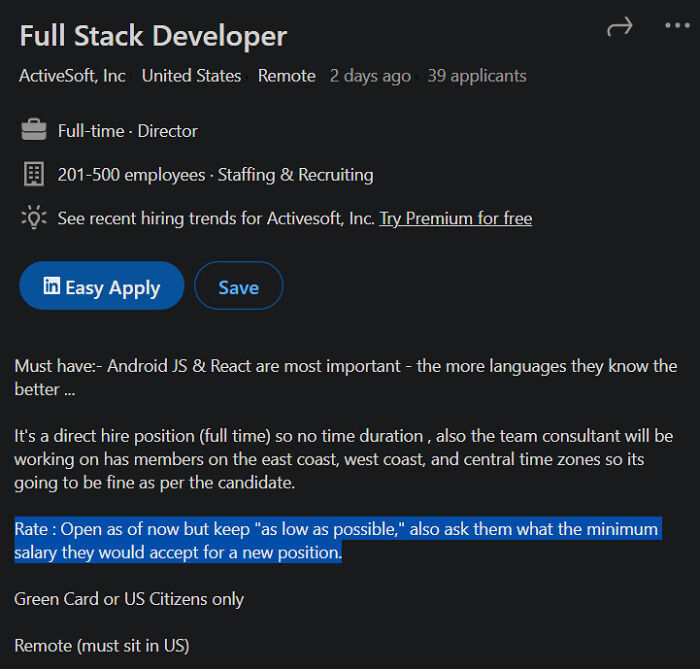
Task: Click the briefcase job type icon
Action: (x=33, y=131)
